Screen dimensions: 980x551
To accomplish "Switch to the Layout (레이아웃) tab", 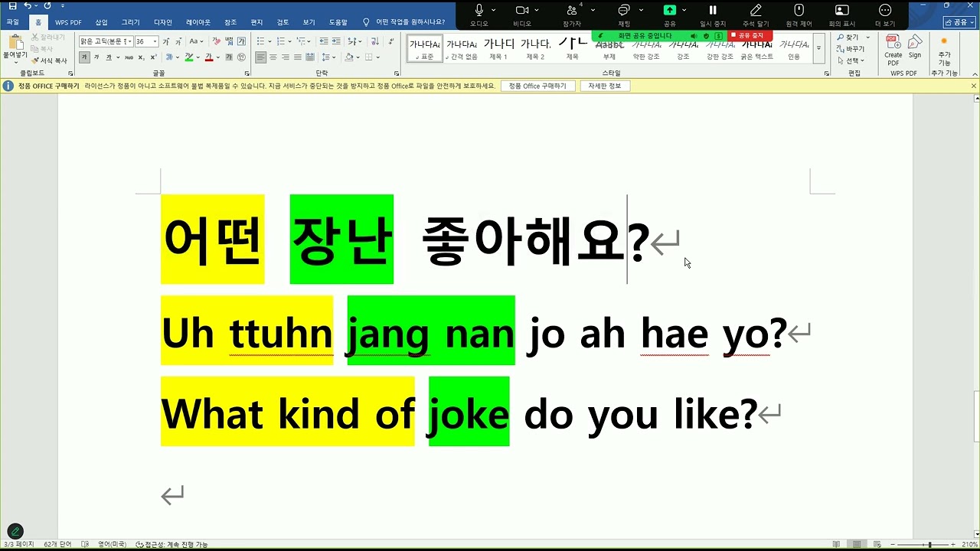I will click(198, 22).
